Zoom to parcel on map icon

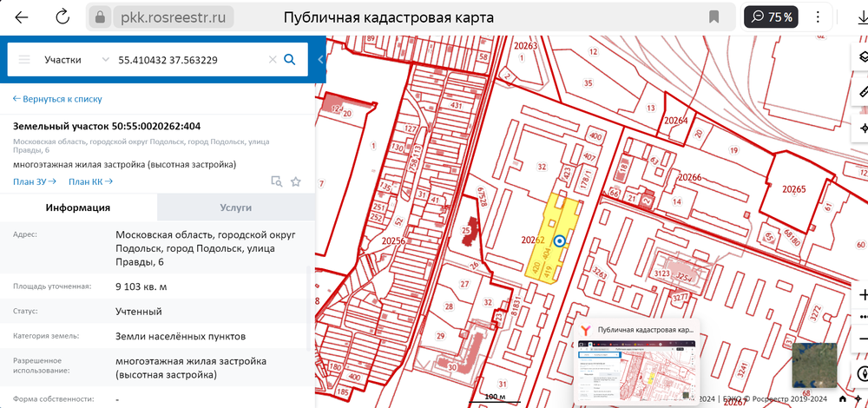coord(276,181)
